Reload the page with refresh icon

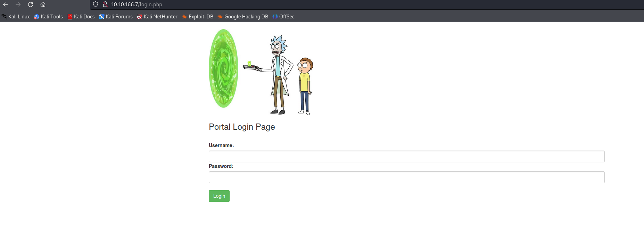pyautogui.click(x=31, y=5)
